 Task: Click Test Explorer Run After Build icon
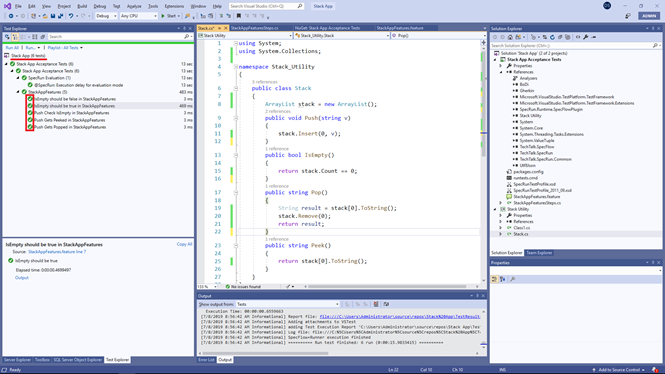(x=7, y=37)
